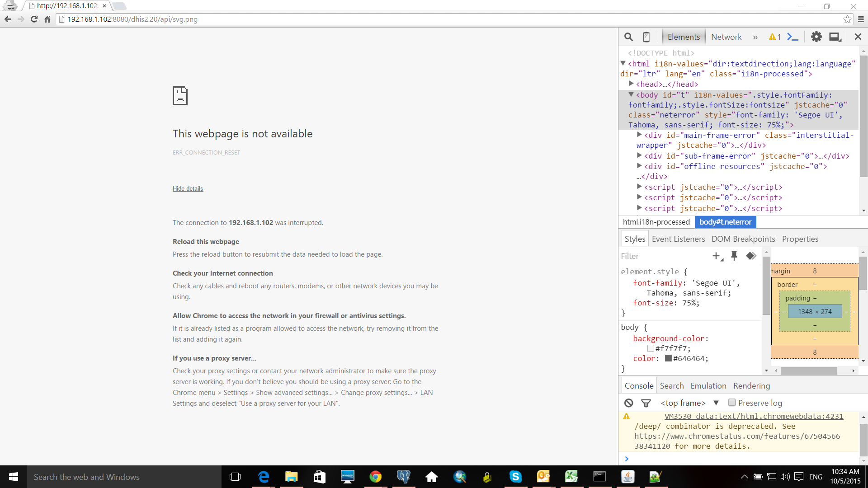868x488 pixels.
Task: Click the clear console icon
Action: pyautogui.click(x=629, y=403)
